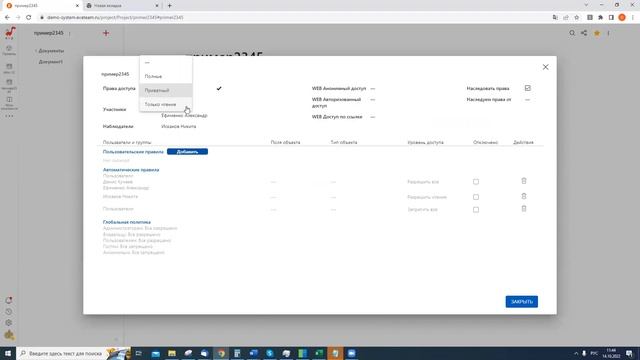Go back with the browser back arrow
Image resolution: width=640 pixels, height=360 pixels.
(x=7, y=18)
